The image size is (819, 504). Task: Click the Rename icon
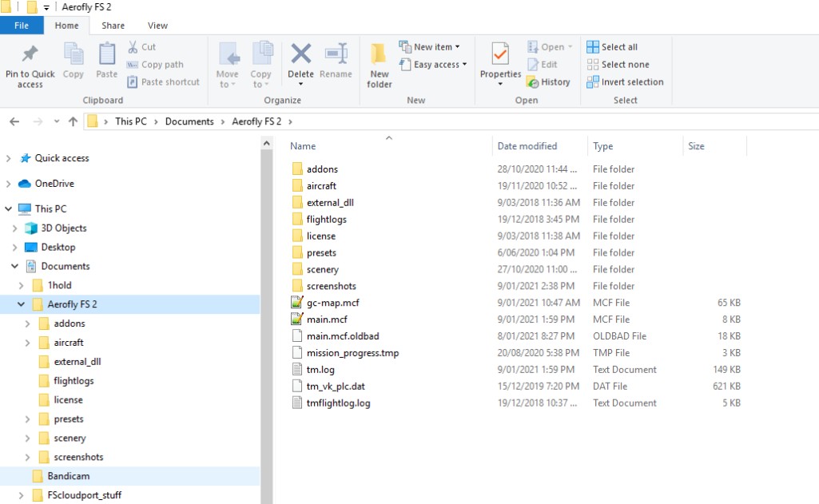coord(336,54)
